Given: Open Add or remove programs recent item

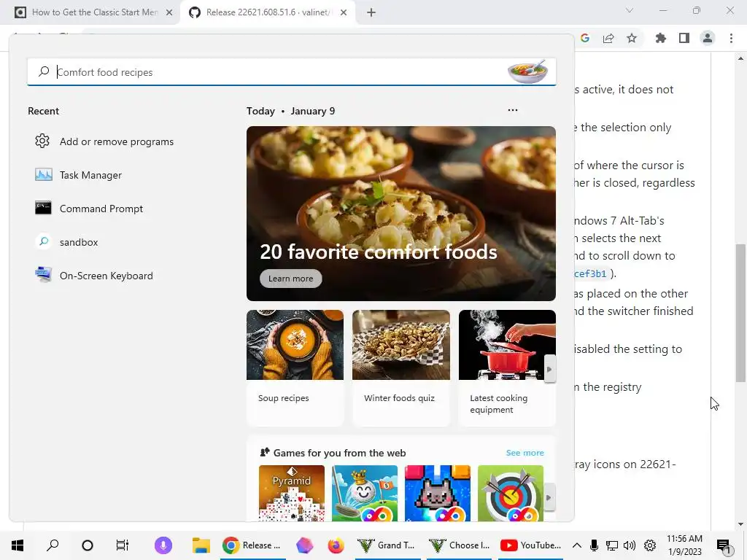Looking at the screenshot, I should coord(104,141).
